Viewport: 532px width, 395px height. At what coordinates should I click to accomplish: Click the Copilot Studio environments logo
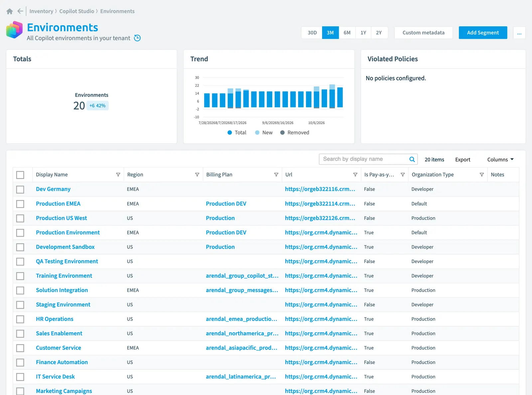tap(14, 30)
